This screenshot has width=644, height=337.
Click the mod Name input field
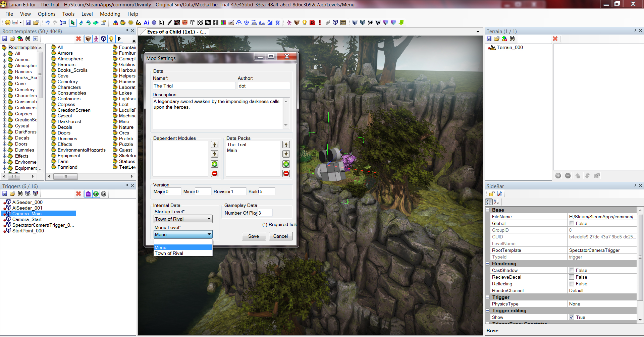[x=194, y=86]
